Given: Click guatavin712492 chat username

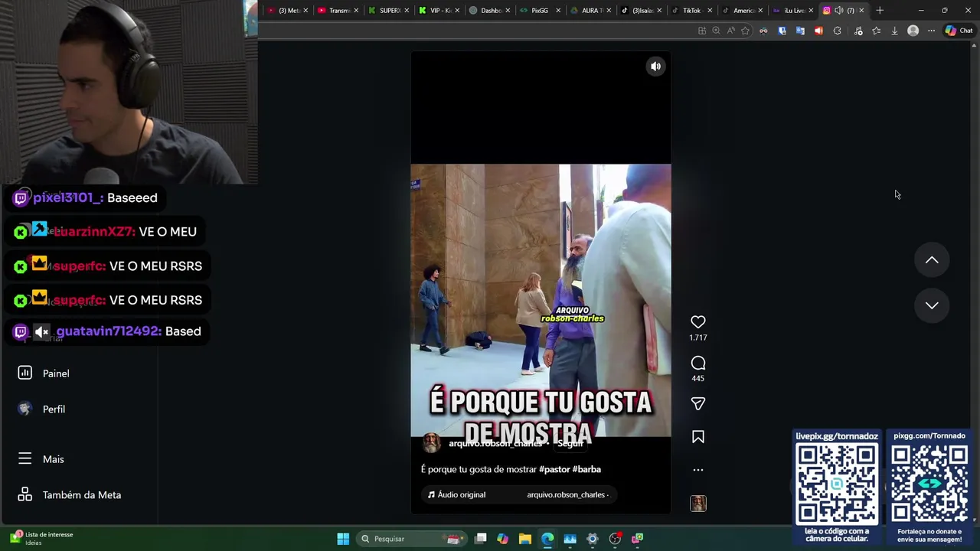Looking at the screenshot, I should [109, 331].
